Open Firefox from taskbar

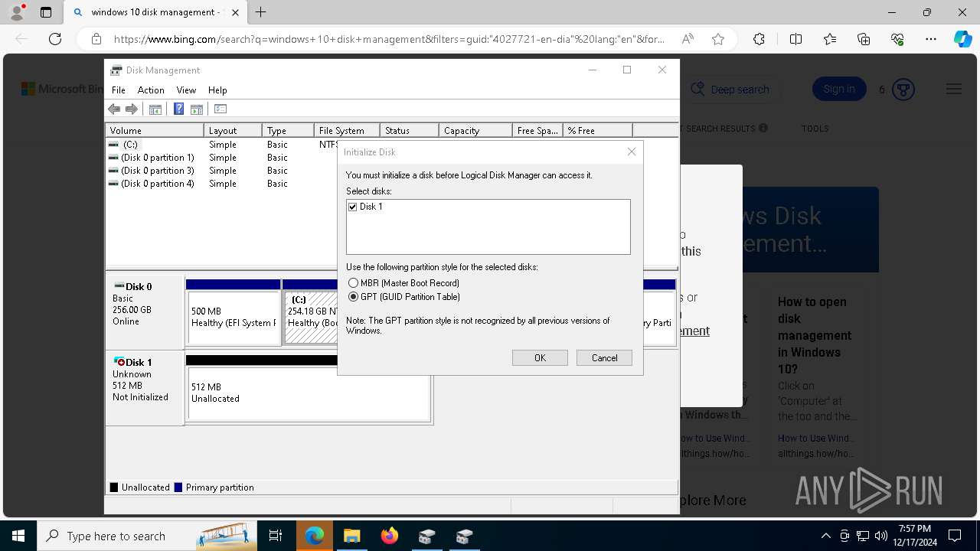389,536
